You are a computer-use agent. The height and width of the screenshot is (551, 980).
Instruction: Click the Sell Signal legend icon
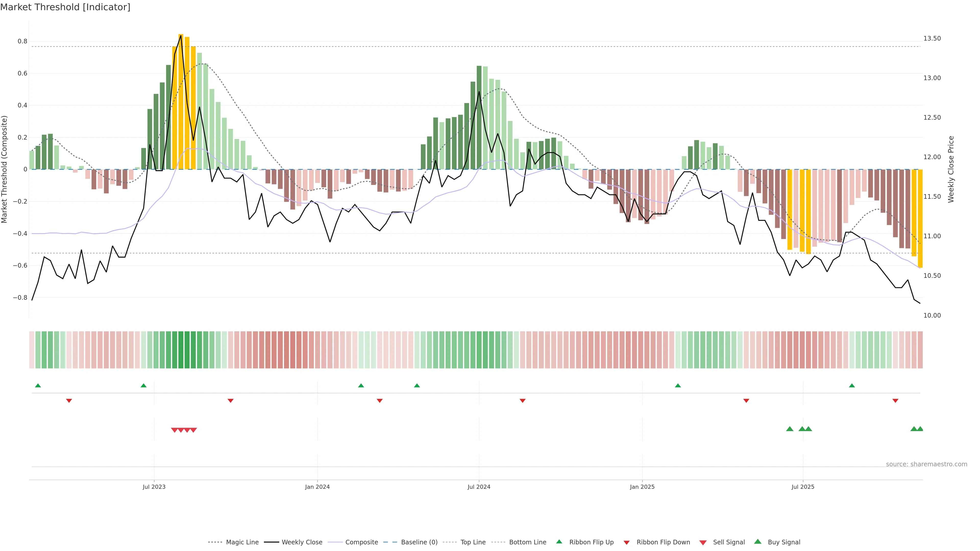[703, 543]
